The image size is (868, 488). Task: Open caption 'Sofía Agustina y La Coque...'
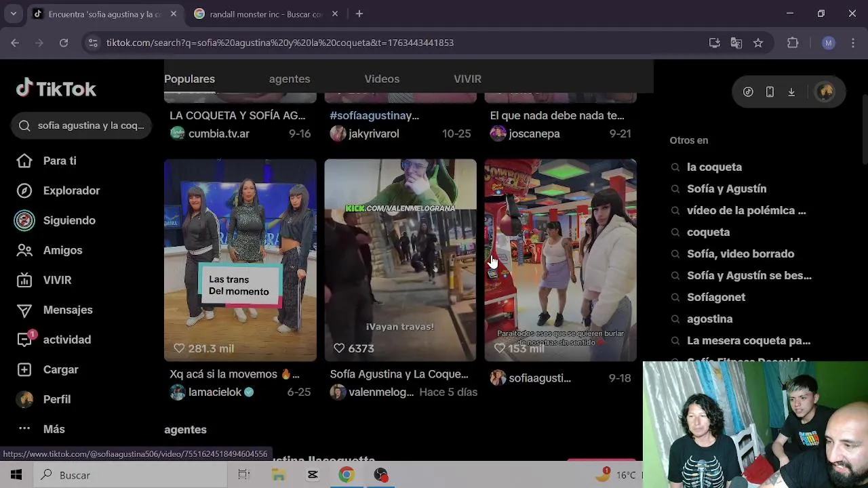point(399,374)
